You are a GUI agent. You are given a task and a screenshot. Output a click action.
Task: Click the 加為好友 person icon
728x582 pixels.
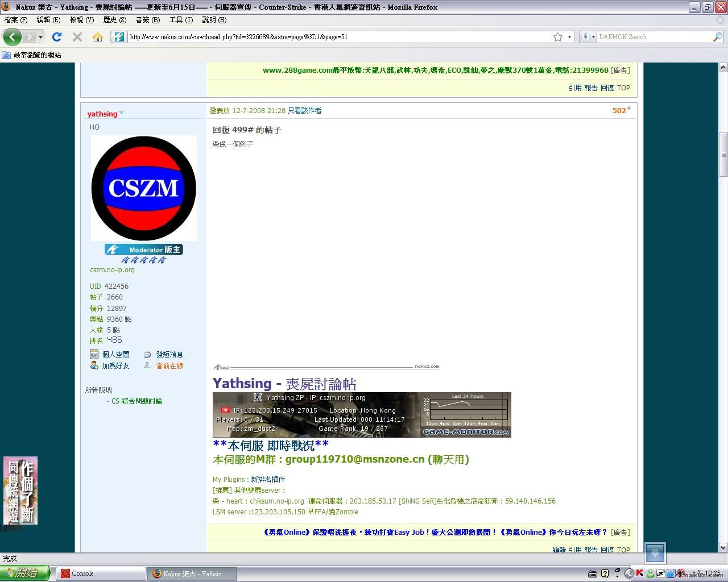click(x=94, y=365)
